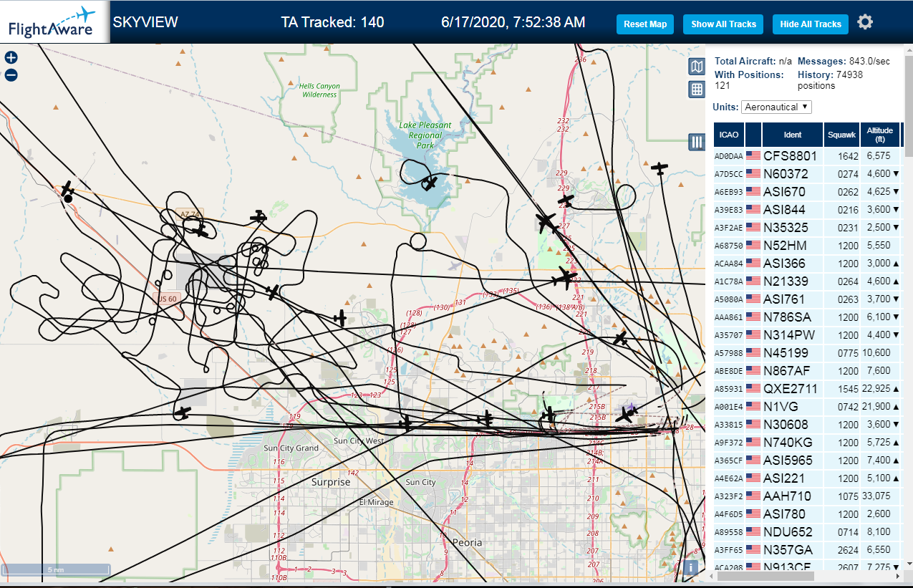Screen dimensions: 913x588
Task: Click the FlightAware logo
Action: point(54,21)
